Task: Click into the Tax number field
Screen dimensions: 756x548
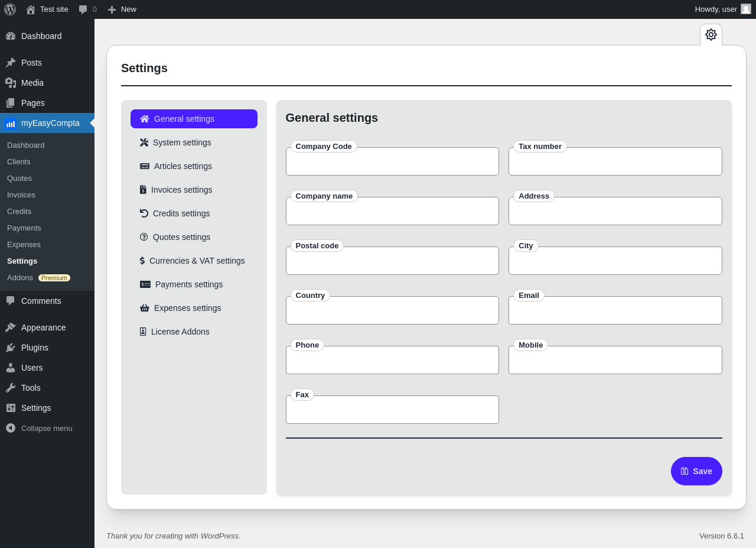Action: [x=615, y=161]
